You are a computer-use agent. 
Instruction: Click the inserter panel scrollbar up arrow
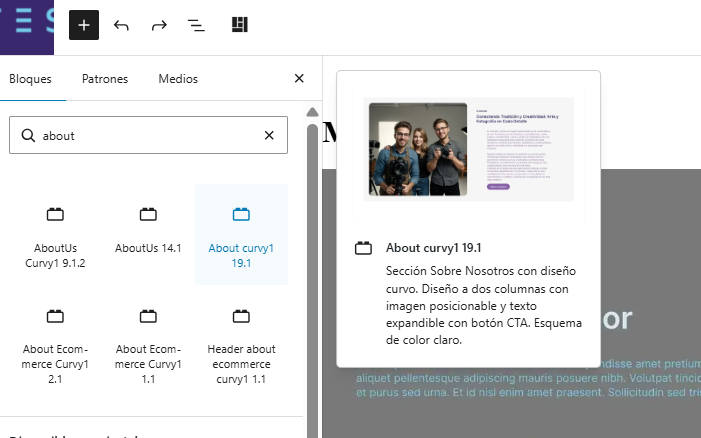[x=312, y=112]
